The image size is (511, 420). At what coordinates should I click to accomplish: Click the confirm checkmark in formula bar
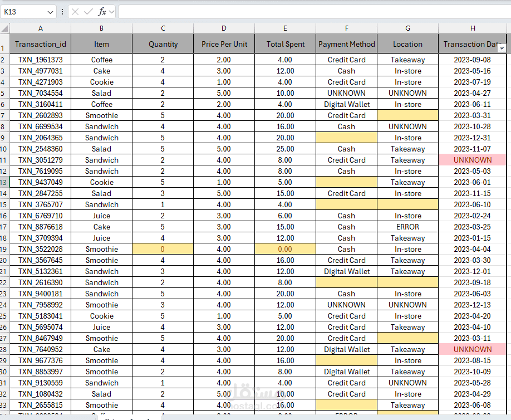(x=88, y=12)
